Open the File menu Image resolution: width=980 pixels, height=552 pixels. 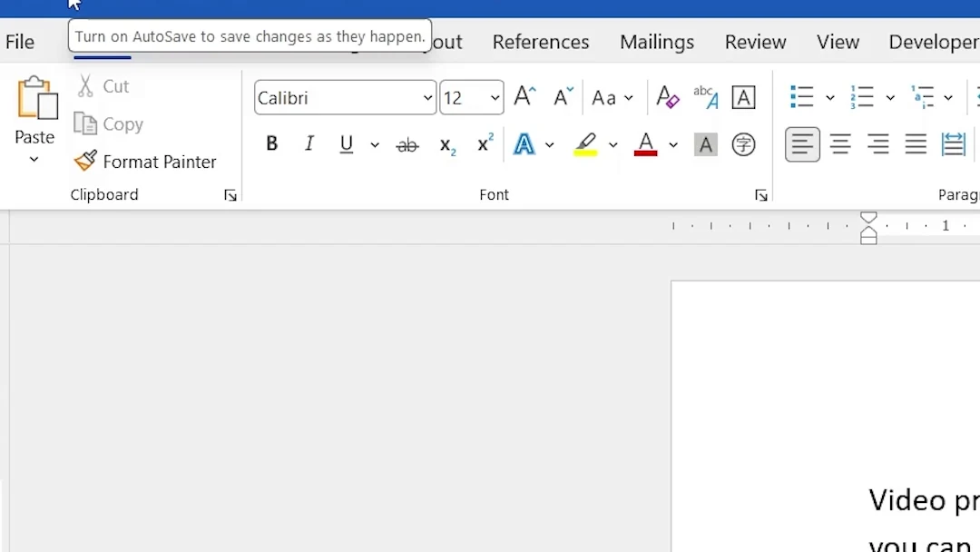[x=20, y=42]
